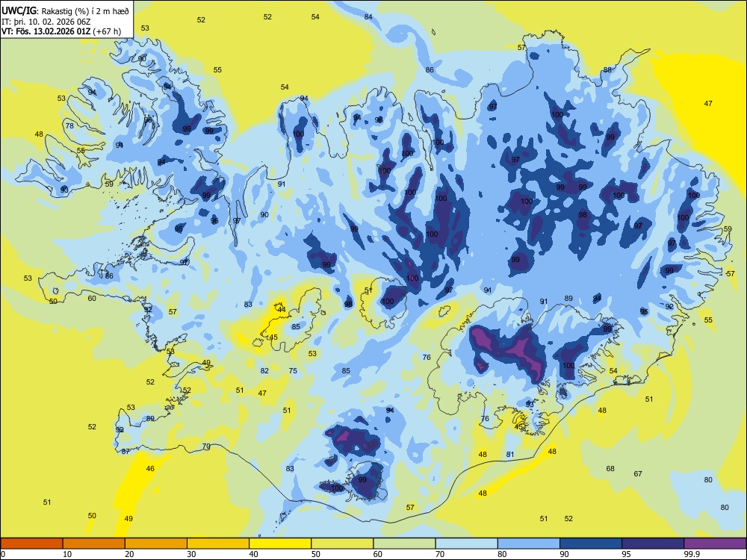Choose the purple legend swatch above 99.9
The width and height of the screenshot is (747, 560).
[715, 544]
